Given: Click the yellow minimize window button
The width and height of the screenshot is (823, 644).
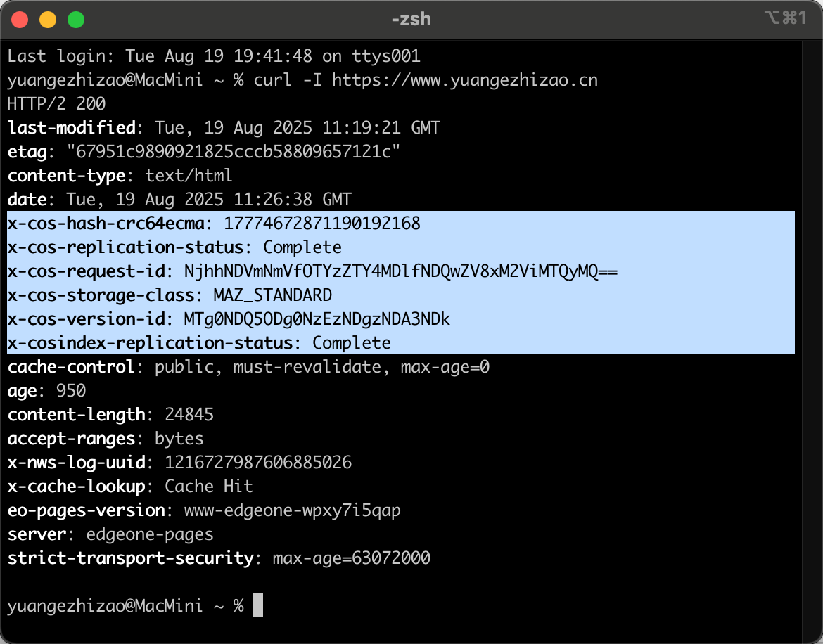Looking at the screenshot, I should click(48, 19).
